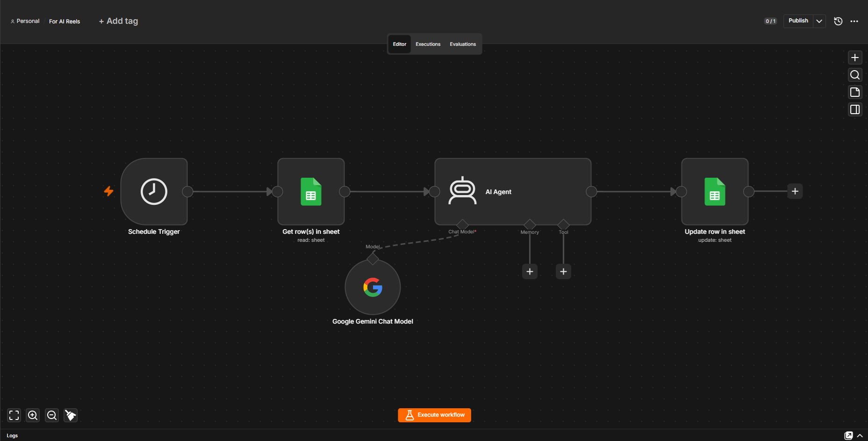This screenshot has width=868, height=441.
Task: Zoom out of the canvas
Action: click(x=52, y=415)
